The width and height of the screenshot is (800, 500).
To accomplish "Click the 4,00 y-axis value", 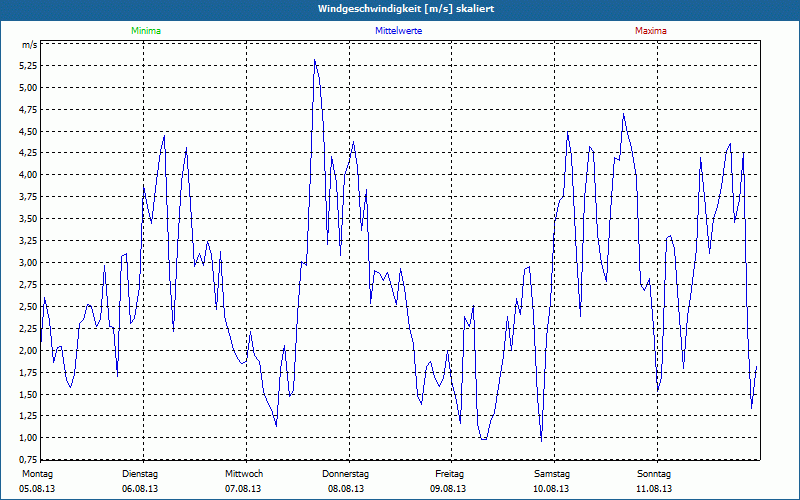I will pos(29,175).
